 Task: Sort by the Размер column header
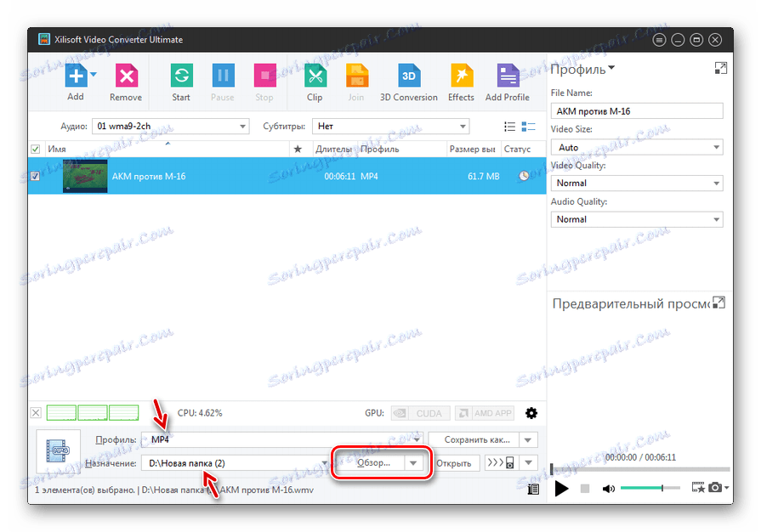coord(472,149)
